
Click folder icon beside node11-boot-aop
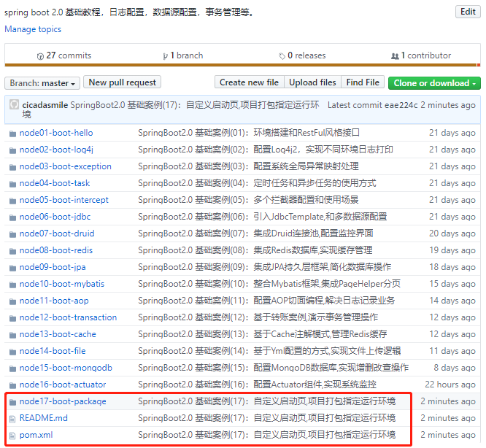coord(12,301)
